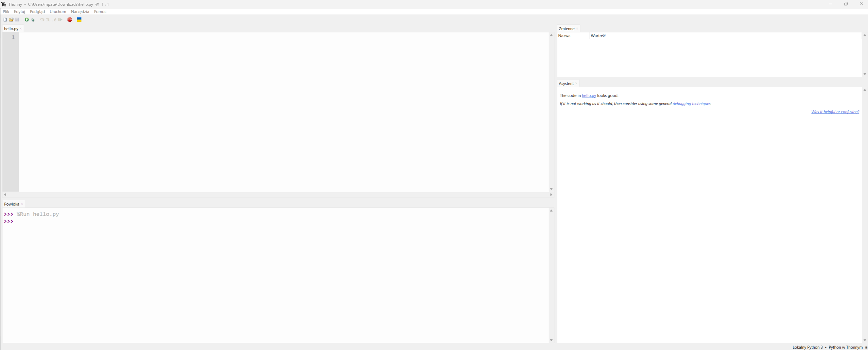
Task: Restore down the Thonny window
Action: [x=846, y=4]
